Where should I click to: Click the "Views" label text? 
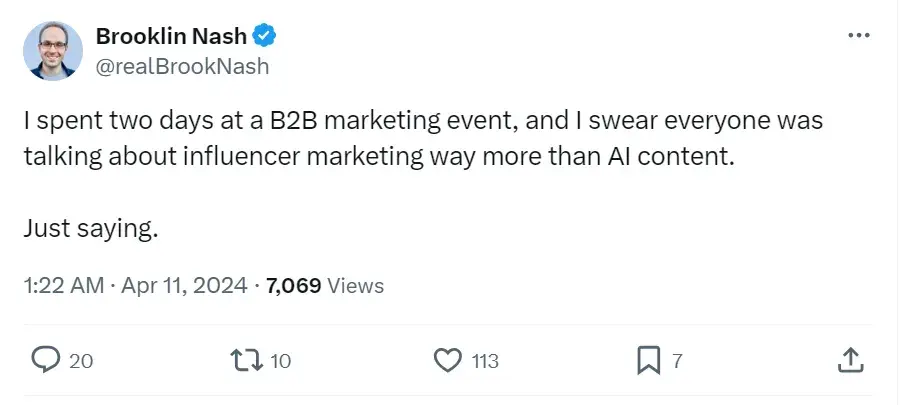point(356,286)
